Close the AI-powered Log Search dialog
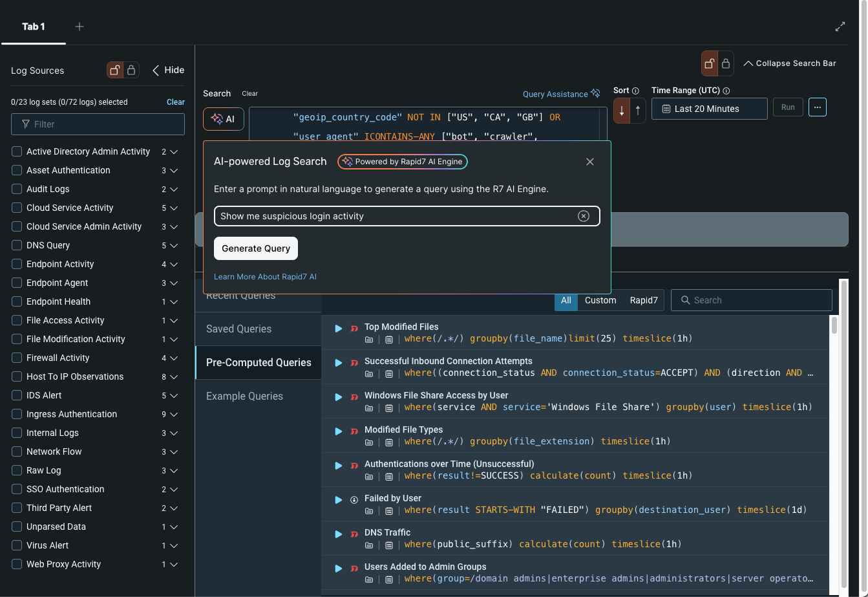The height and width of the screenshot is (597, 868). 589,162
